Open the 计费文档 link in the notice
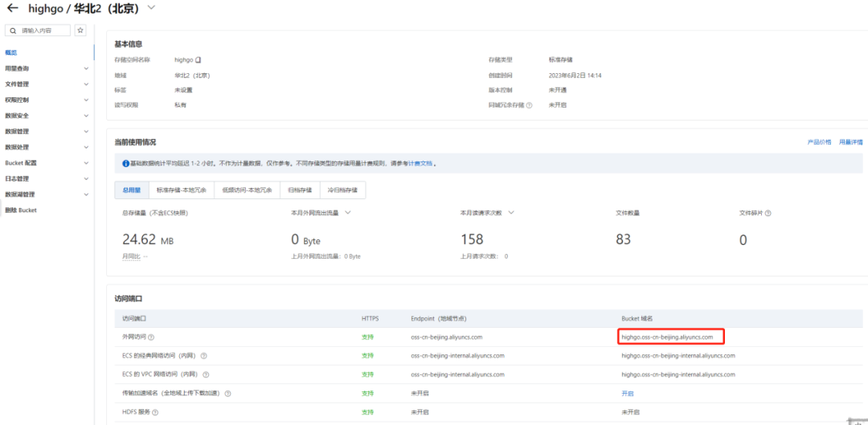This screenshot has height=425, width=868. (x=420, y=164)
